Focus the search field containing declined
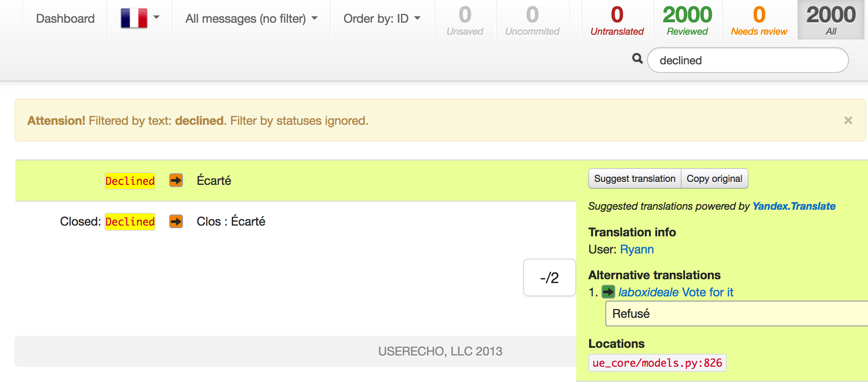 coord(748,60)
